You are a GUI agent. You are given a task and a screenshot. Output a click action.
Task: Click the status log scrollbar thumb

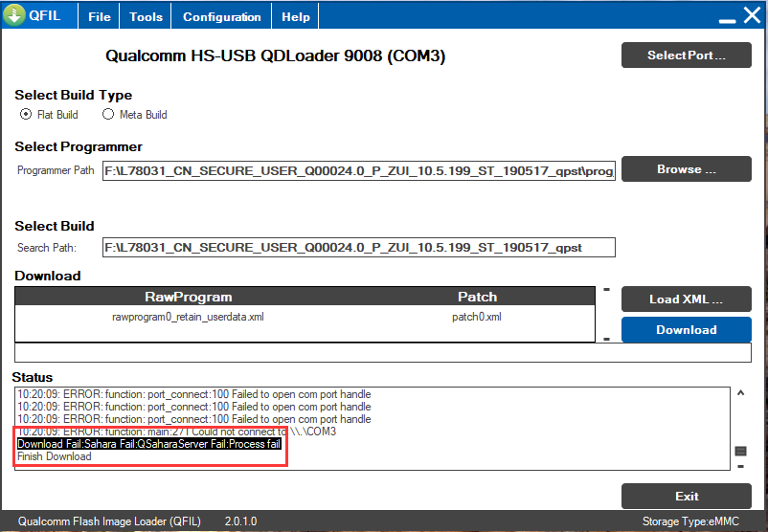point(740,451)
